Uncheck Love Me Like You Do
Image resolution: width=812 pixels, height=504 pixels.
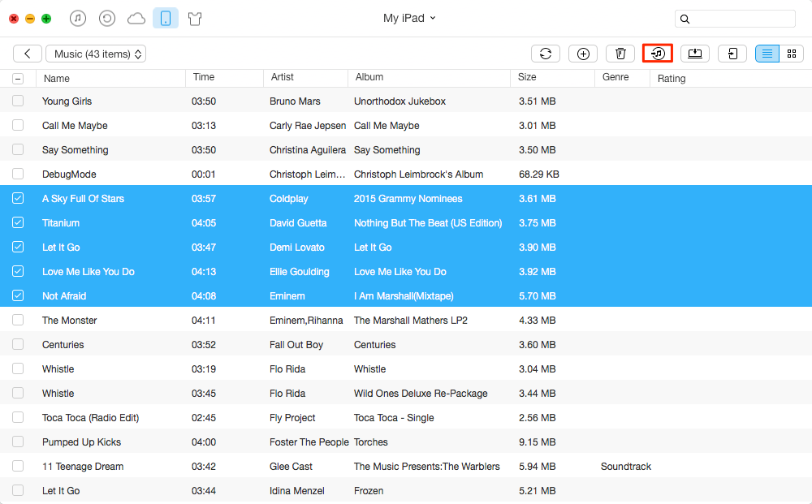[18, 271]
